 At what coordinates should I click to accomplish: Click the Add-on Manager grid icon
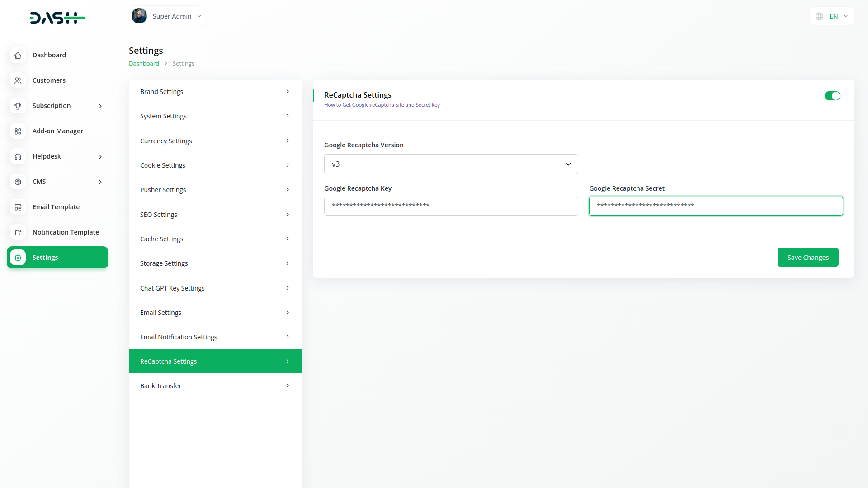(18, 131)
